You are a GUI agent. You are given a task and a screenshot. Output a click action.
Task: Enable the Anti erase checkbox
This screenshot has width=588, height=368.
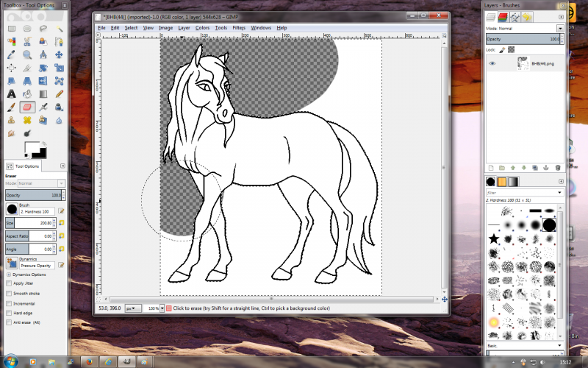pos(9,322)
